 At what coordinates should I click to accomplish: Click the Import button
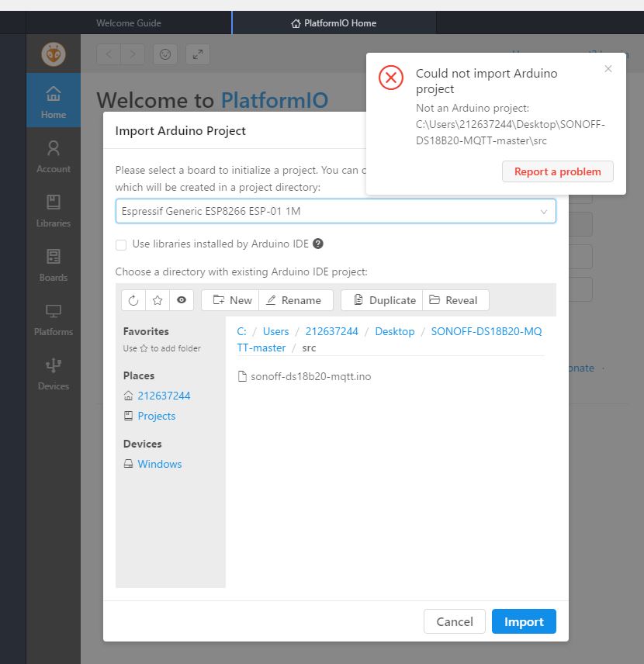click(x=524, y=621)
